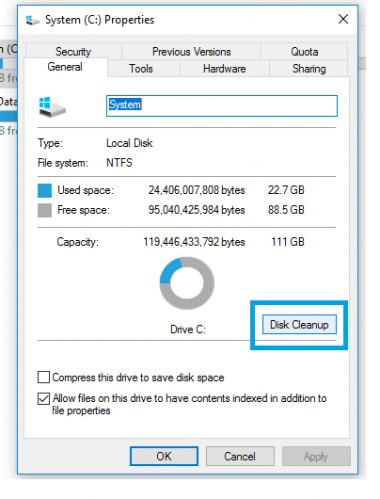Go to the Sharing tab
The width and height of the screenshot is (380, 499).
pos(309,69)
